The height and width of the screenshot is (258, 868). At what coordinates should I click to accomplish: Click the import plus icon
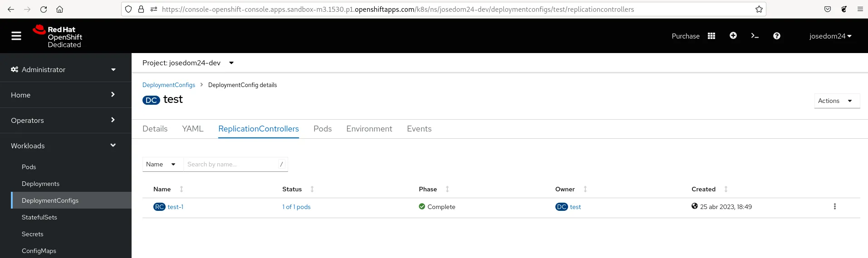(733, 36)
